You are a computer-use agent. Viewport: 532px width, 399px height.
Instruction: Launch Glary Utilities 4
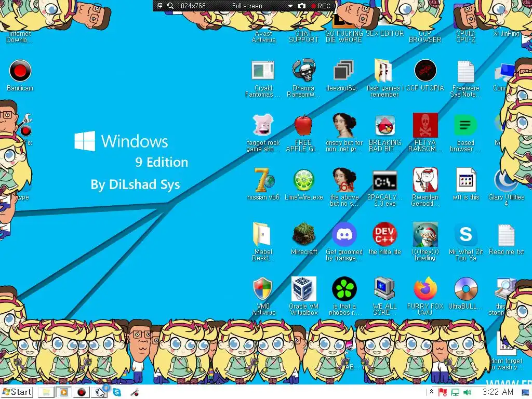[x=506, y=180]
